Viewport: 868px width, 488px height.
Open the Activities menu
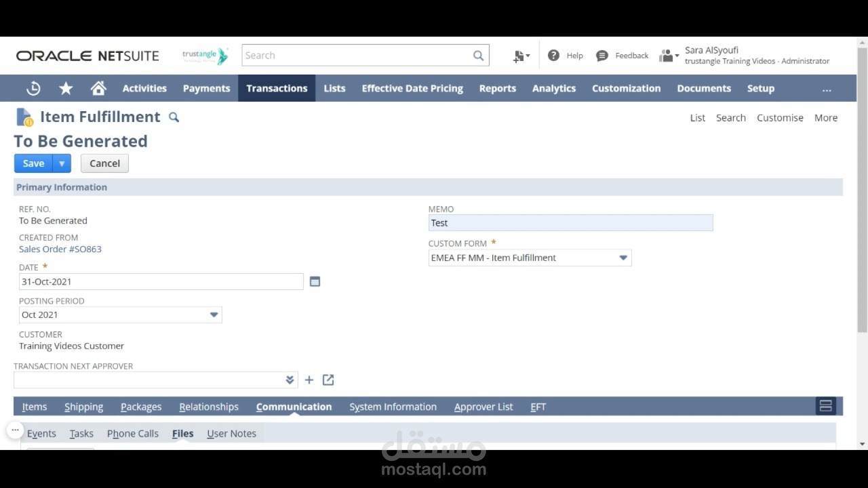pyautogui.click(x=144, y=88)
